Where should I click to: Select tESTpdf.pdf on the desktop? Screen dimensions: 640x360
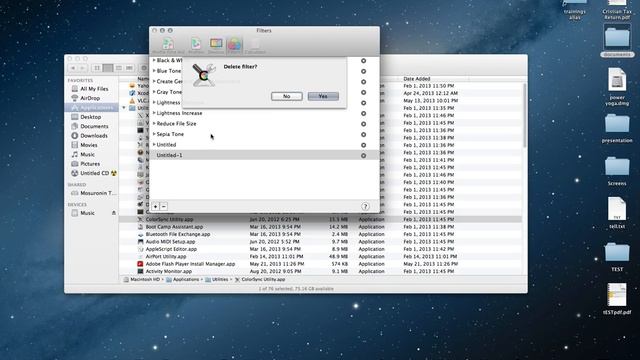tap(617, 299)
